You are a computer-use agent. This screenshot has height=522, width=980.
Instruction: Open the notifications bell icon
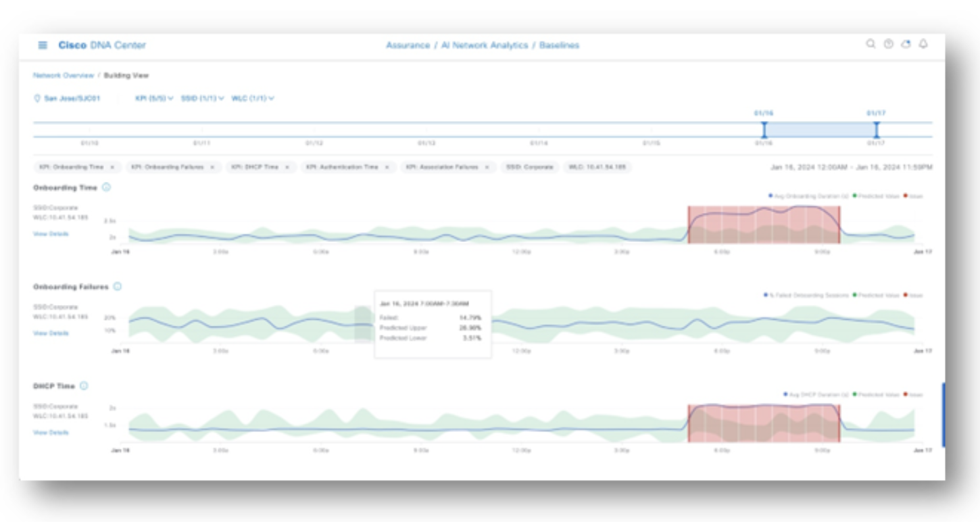923,44
